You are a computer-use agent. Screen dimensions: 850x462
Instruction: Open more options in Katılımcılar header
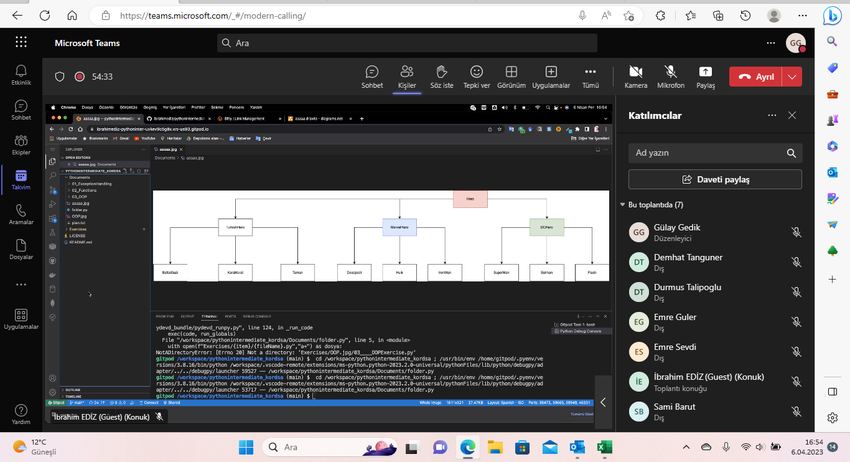click(772, 115)
